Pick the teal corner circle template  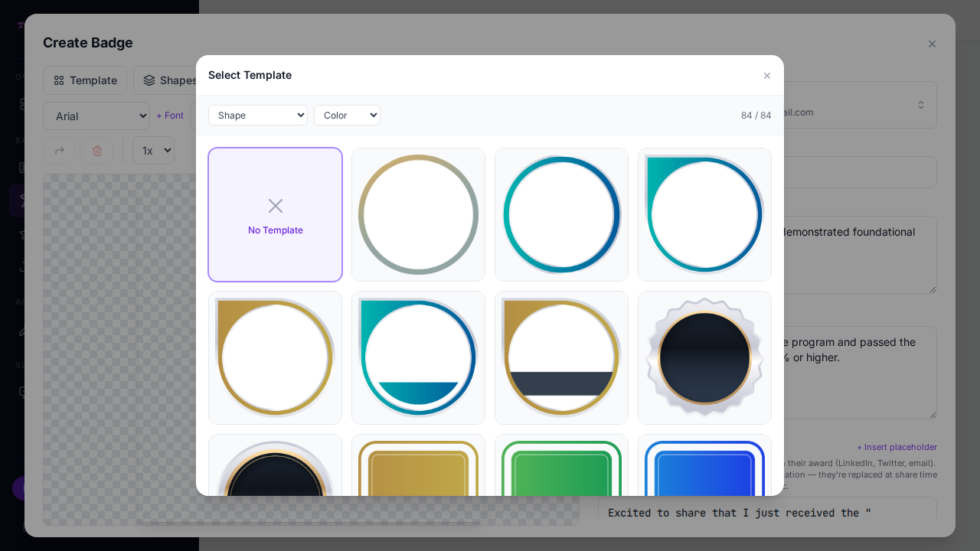(x=704, y=214)
